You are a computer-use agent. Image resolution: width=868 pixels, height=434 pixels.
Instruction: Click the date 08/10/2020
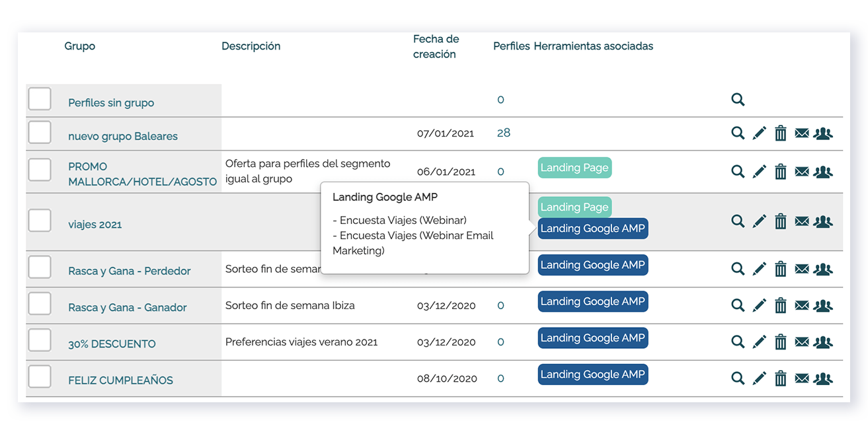(447, 379)
